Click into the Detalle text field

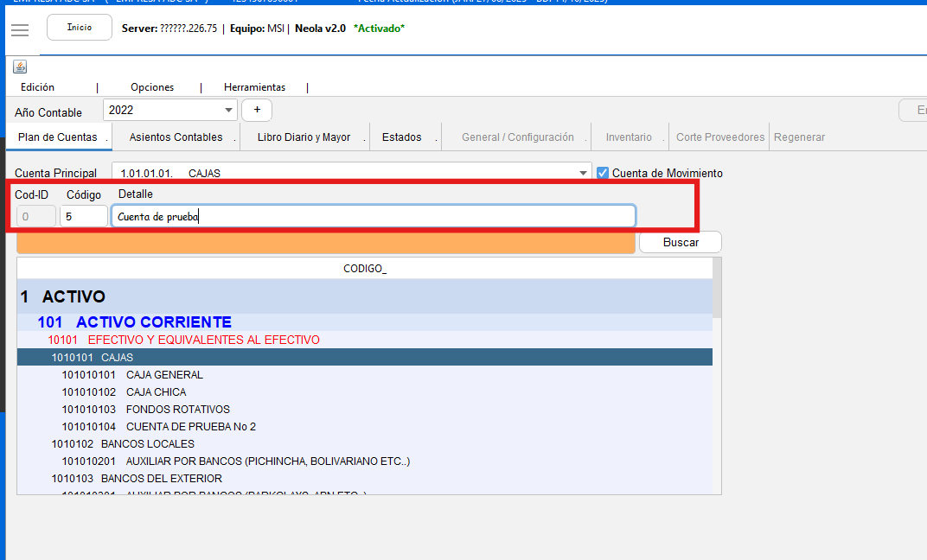(x=373, y=217)
